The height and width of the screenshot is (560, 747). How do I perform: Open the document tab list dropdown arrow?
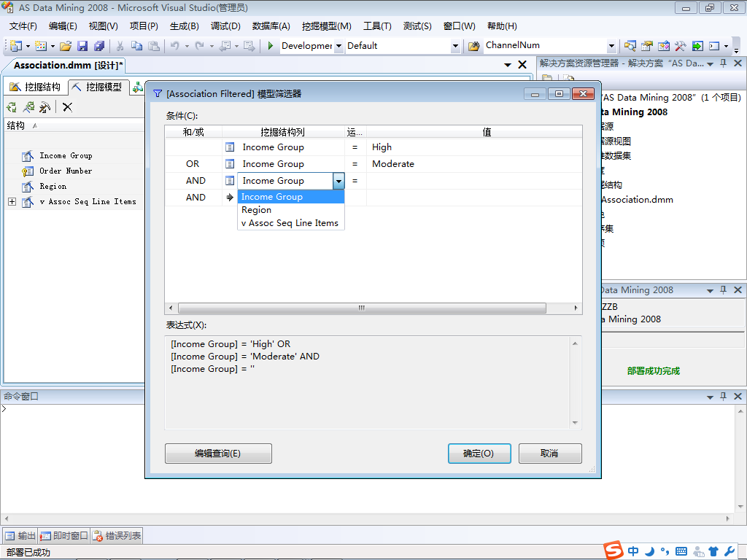[508, 65]
